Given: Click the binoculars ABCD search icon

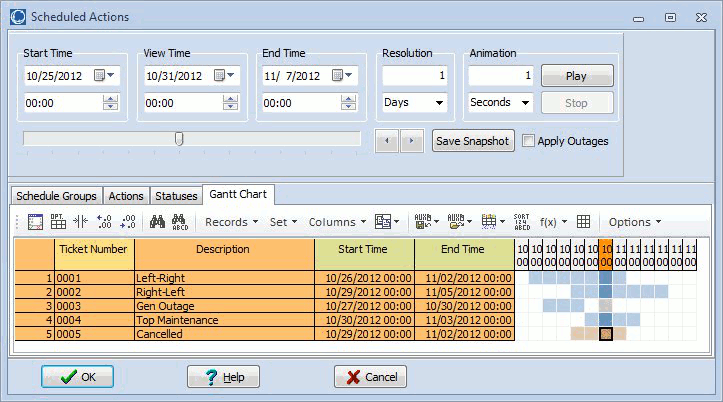Looking at the screenshot, I should point(180,222).
